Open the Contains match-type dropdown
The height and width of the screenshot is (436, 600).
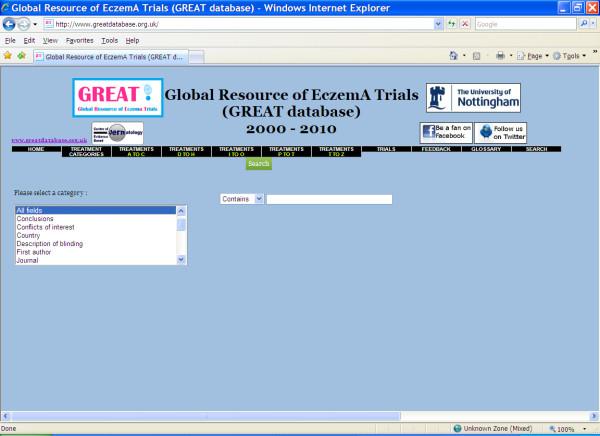[241, 199]
